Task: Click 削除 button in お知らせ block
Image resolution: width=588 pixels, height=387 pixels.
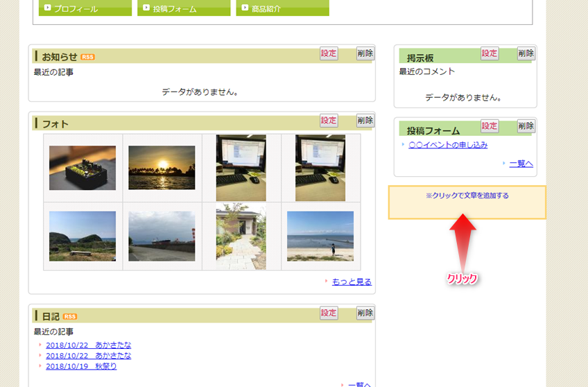Action: point(365,53)
